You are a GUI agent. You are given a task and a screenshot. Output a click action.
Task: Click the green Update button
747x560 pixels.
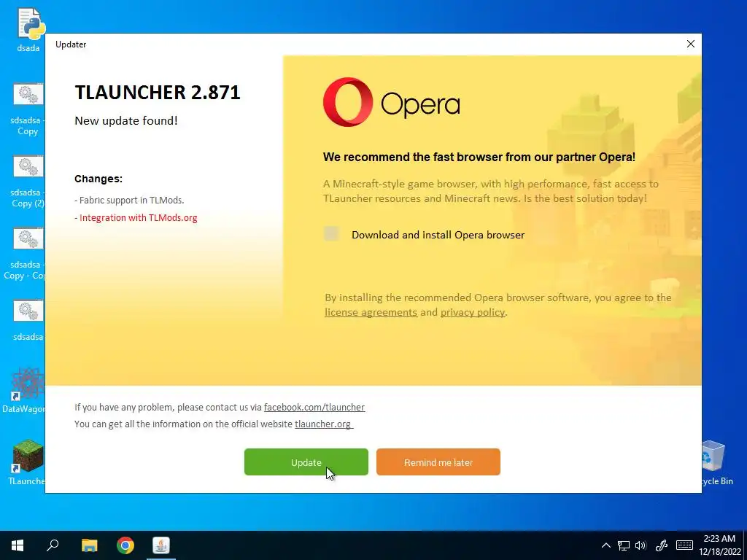[306, 462]
